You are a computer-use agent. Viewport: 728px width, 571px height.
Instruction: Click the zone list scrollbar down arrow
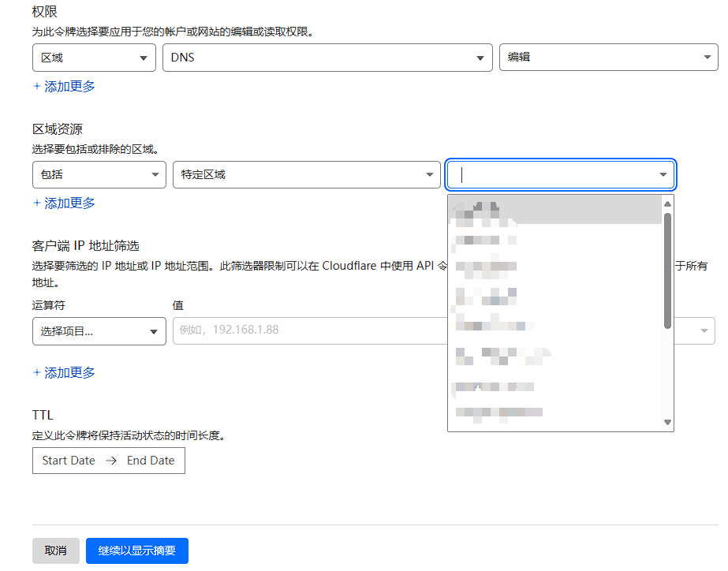668,423
